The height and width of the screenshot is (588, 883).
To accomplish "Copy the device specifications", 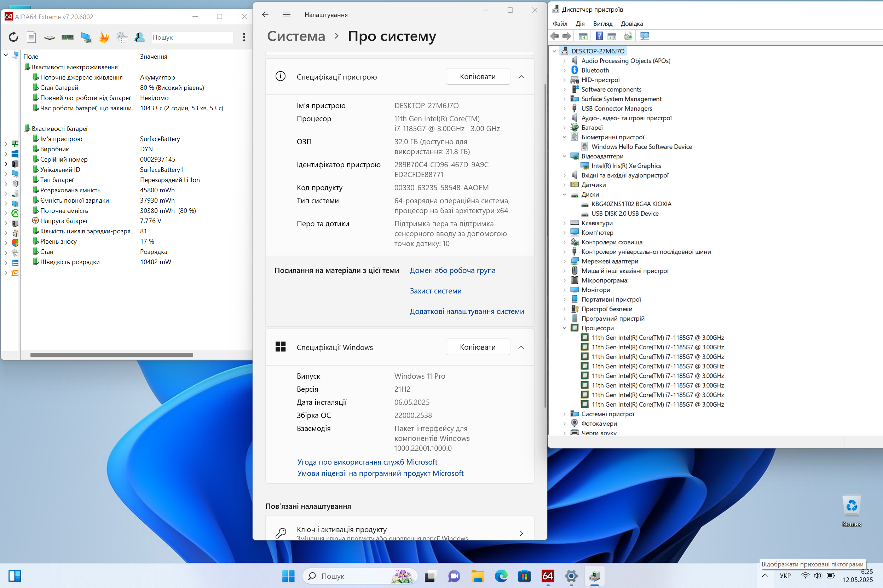I will (x=478, y=76).
